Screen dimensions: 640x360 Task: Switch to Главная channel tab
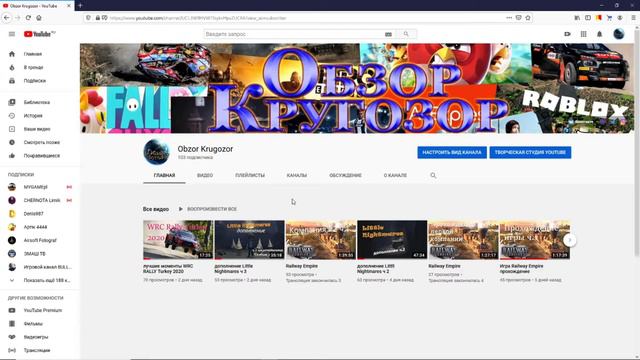(x=164, y=176)
